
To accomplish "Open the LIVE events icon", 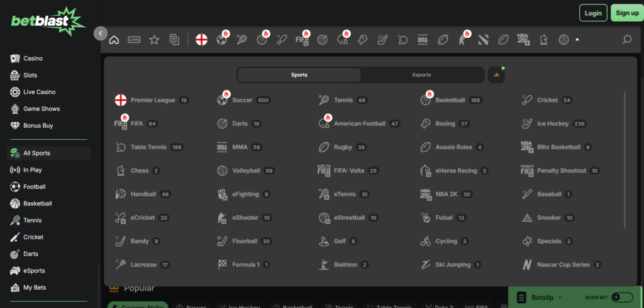I will coord(134,40).
